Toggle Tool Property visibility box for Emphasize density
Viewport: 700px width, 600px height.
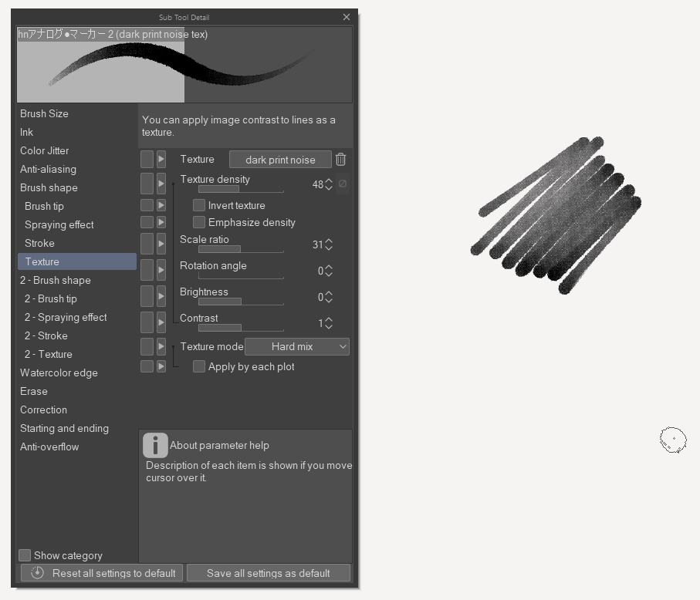[x=147, y=222]
